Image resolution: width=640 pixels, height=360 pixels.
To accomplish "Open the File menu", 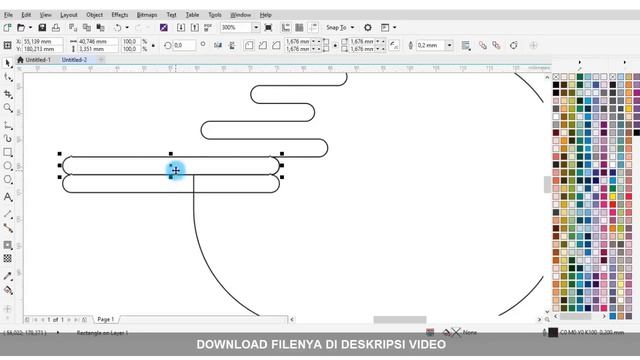I will click(8, 15).
